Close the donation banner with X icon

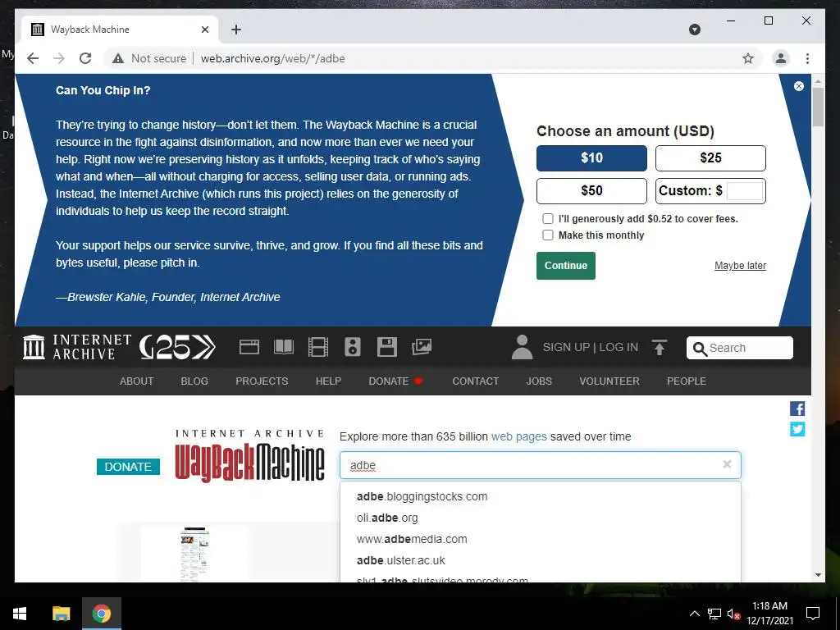(x=799, y=85)
